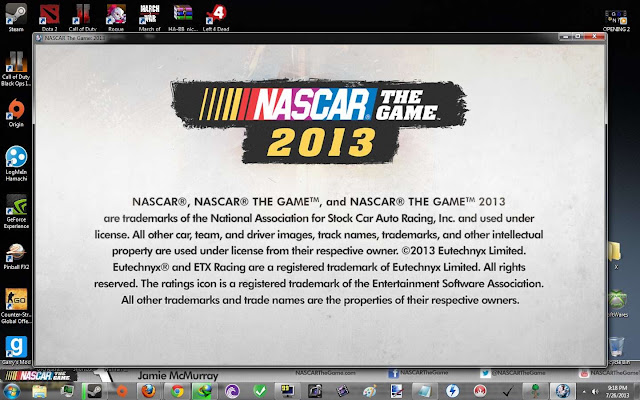Click the black checkmark taskbar icon
This screenshot has height=400, width=640.
[x=507, y=391]
